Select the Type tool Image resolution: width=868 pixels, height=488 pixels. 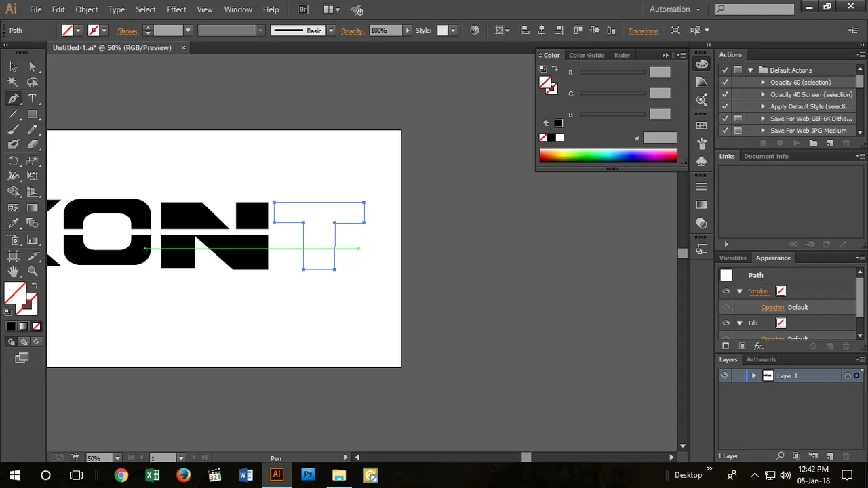[x=33, y=98]
